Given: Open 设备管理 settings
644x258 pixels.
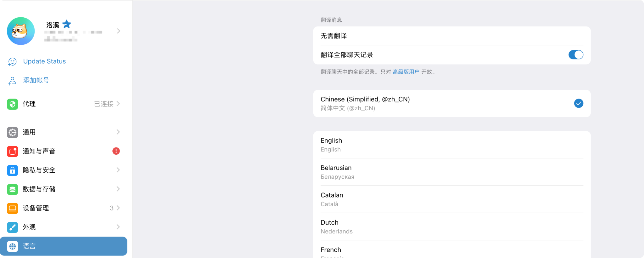Looking at the screenshot, I should coord(64,208).
